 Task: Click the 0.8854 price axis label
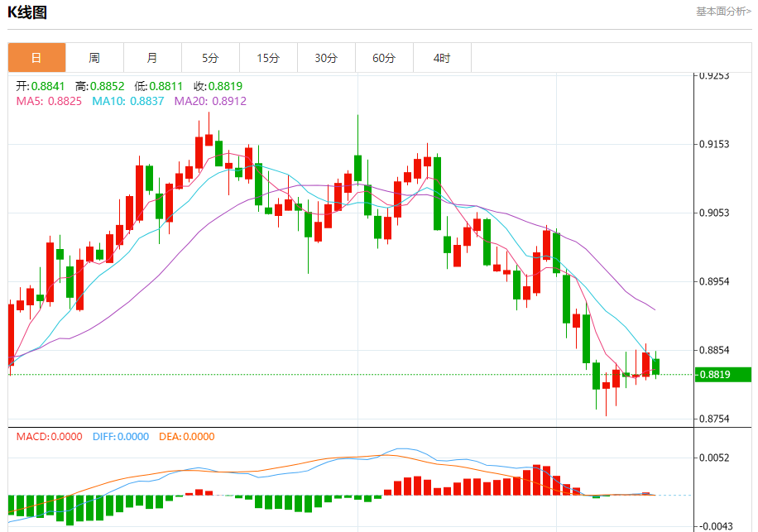[714, 350]
